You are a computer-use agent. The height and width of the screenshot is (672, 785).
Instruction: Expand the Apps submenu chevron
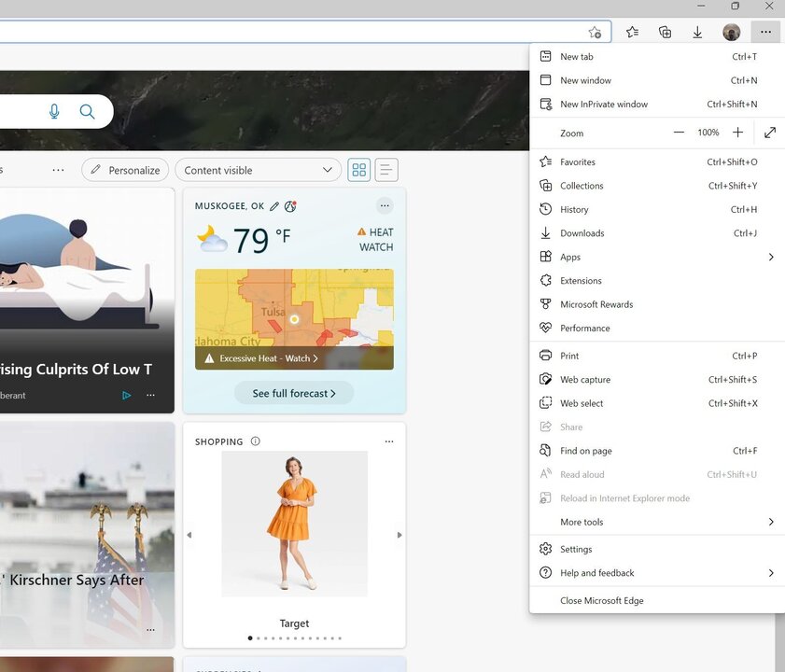pos(772,257)
